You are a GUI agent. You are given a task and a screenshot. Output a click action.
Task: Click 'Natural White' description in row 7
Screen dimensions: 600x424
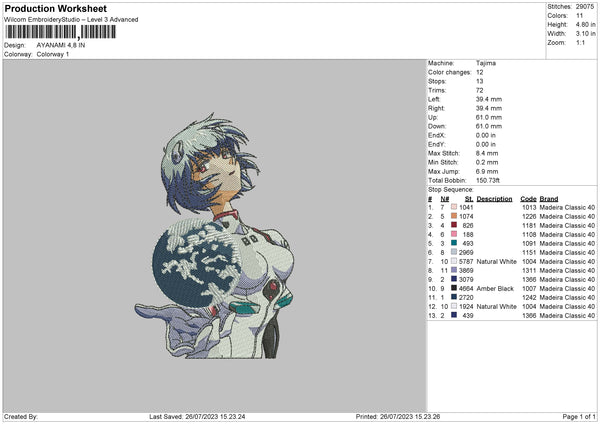click(496, 262)
